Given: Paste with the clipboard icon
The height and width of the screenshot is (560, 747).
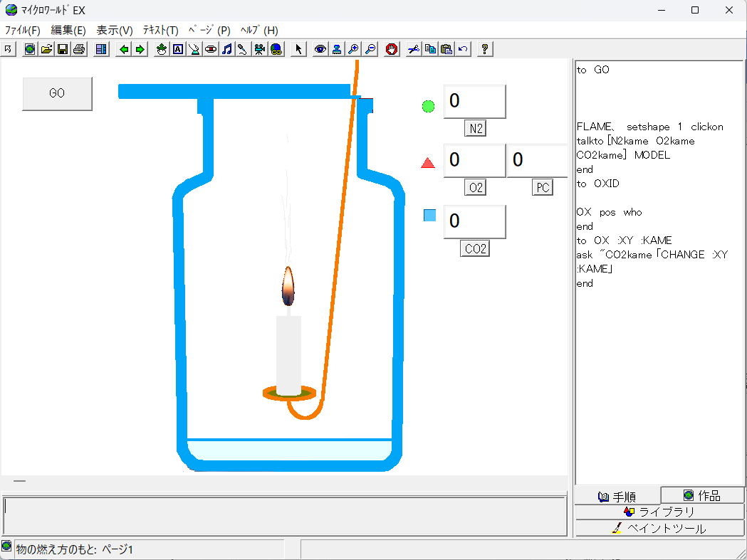Looking at the screenshot, I should click(x=446, y=49).
